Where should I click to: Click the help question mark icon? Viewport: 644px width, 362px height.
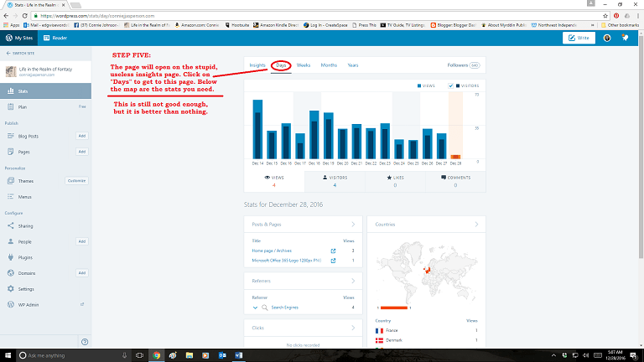coord(85,341)
